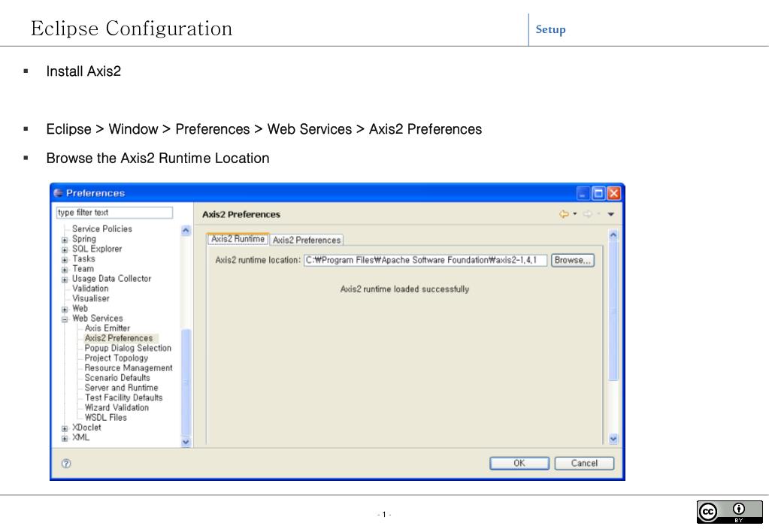Select Scenario Defaults item
769x532 pixels.
(x=117, y=377)
